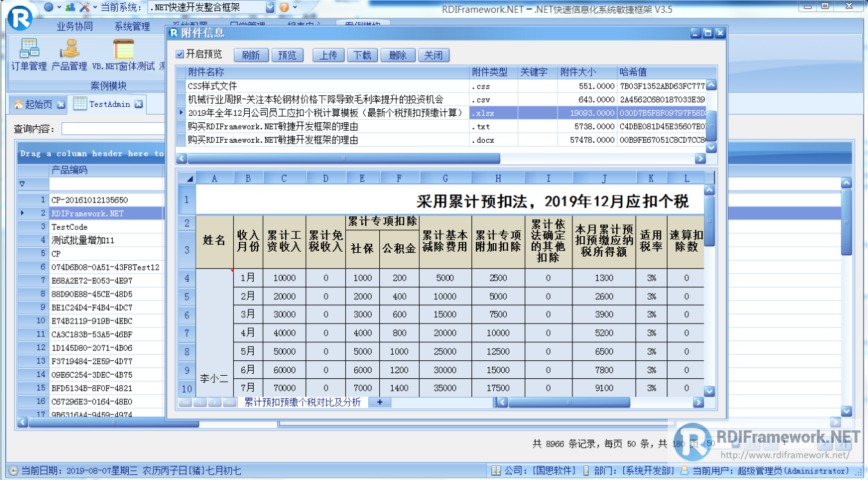Click the attachment list horizontal scrollbar thumb
Screen dimensions: 868x480
point(343,158)
